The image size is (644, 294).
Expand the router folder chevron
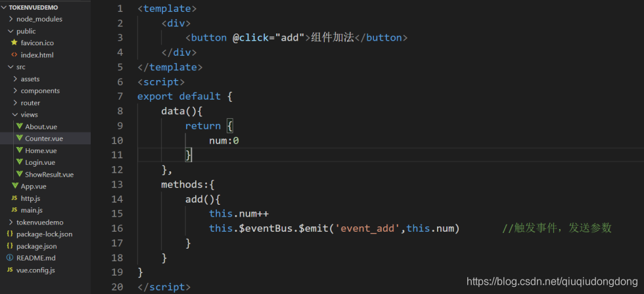(14, 103)
